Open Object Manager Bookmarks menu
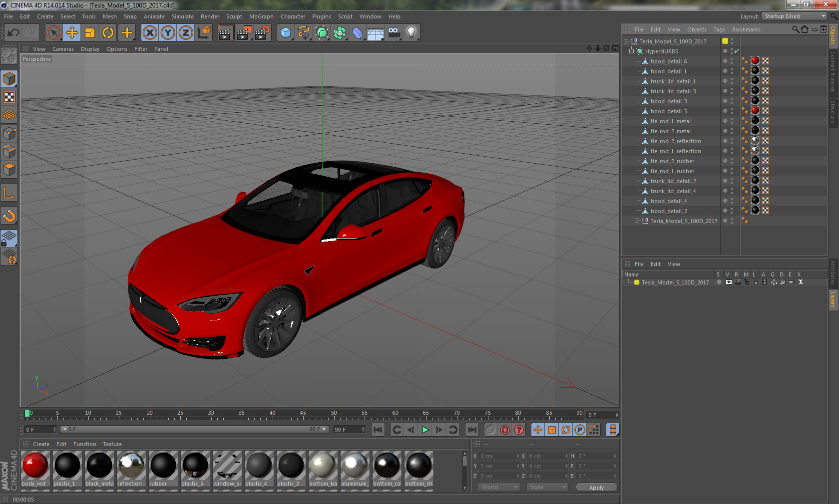The height and width of the screenshot is (504, 839). click(x=746, y=29)
